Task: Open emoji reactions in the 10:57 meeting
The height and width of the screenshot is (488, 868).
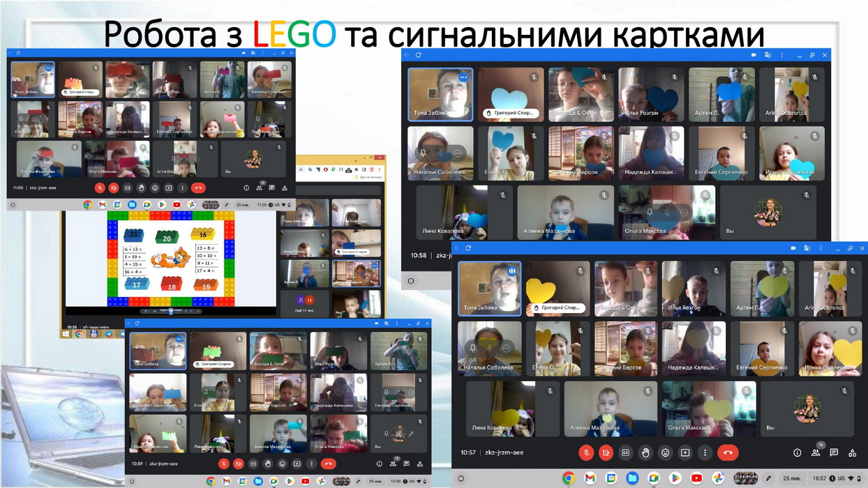Action: (x=665, y=452)
